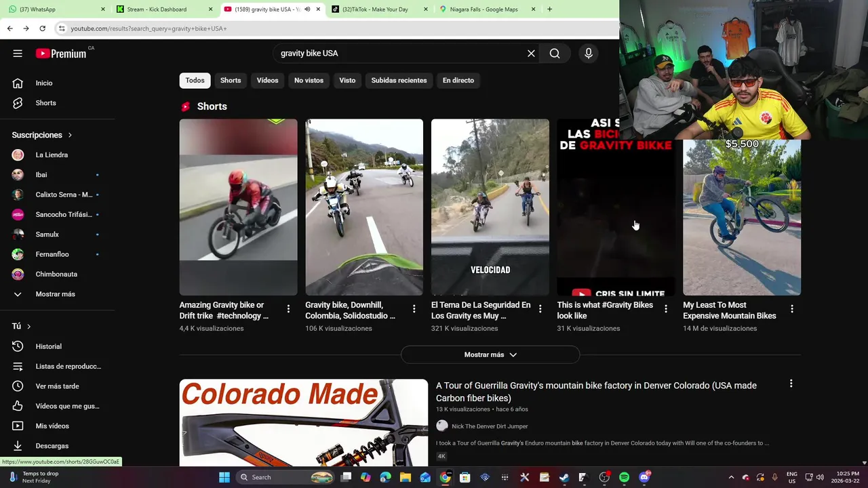
Task: Open options for Gravity bike, Downhill short
Action: (414, 309)
